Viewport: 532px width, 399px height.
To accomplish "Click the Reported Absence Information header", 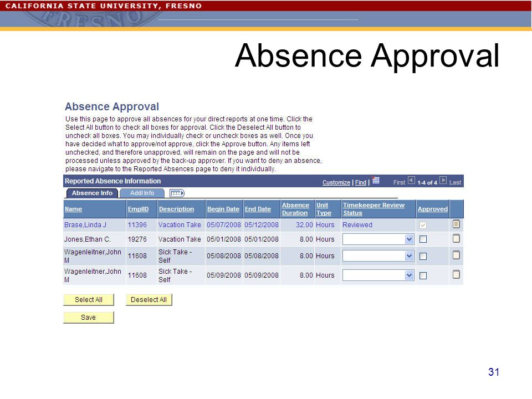I will (x=113, y=181).
